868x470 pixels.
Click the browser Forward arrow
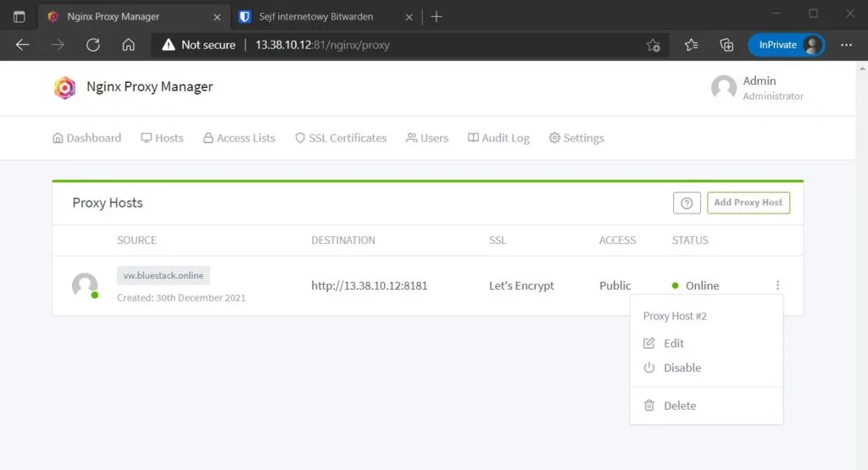(x=58, y=45)
